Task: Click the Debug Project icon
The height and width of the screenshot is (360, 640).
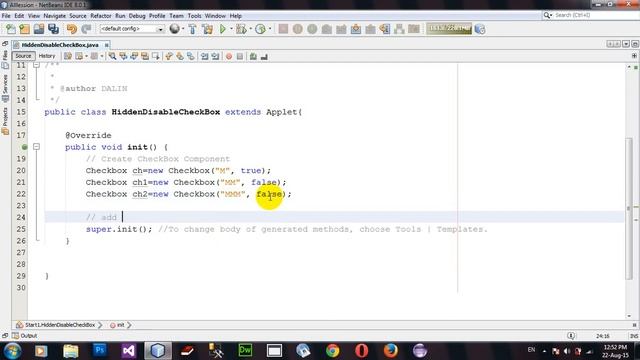Action: (x=241, y=29)
